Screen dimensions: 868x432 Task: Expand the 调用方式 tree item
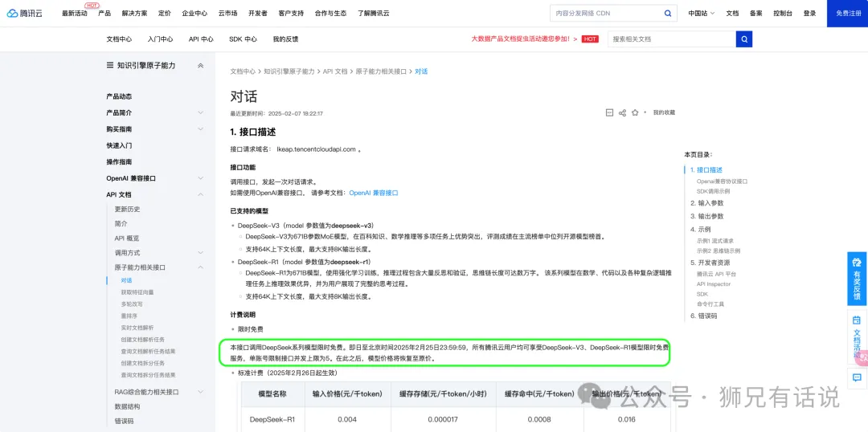[x=200, y=253]
